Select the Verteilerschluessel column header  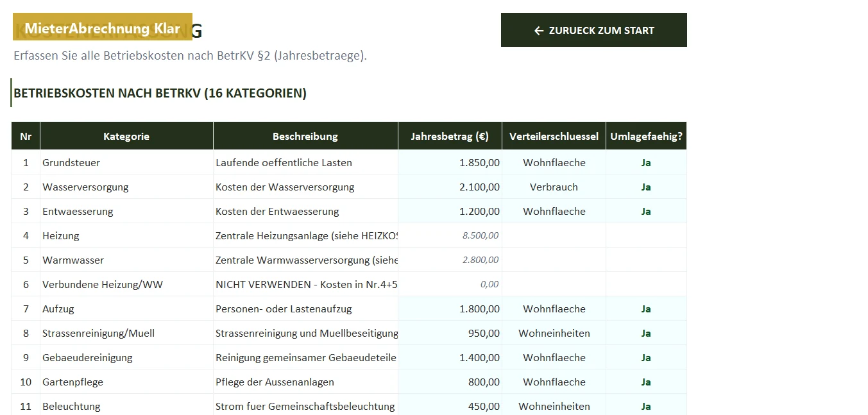click(554, 136)
